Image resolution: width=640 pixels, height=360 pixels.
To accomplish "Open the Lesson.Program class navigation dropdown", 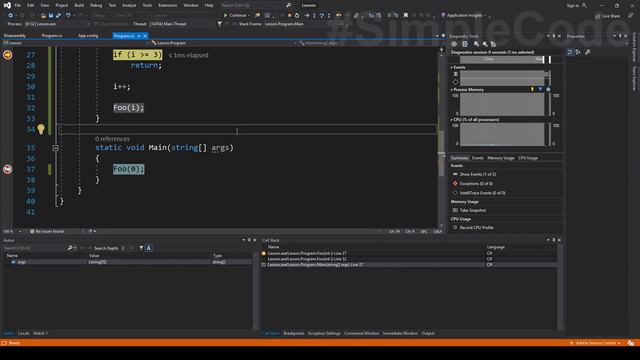I will tap(223, 43).
